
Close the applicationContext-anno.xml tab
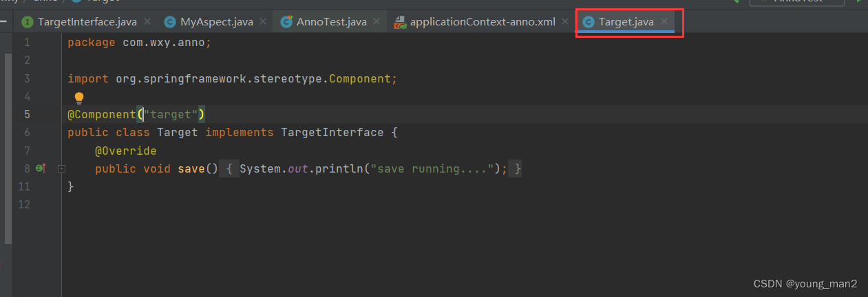coord(566,22)
